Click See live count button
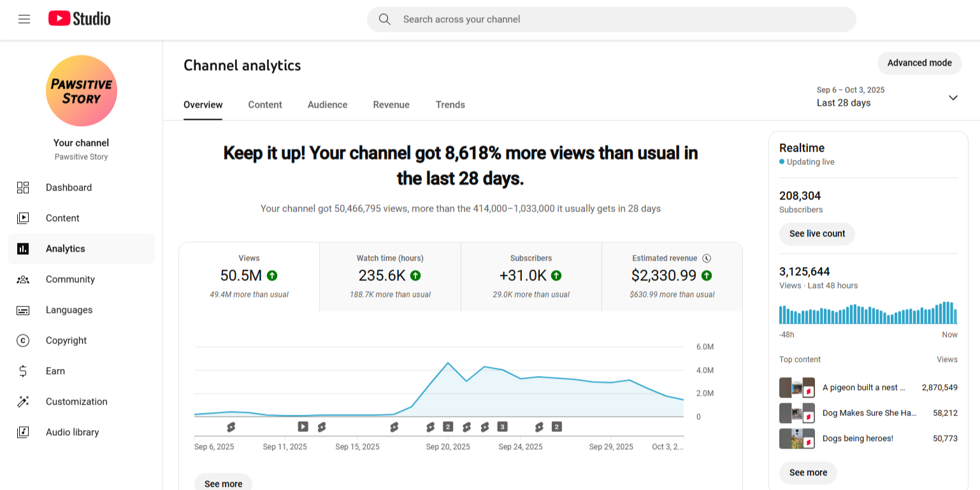The width and height of the screenshot is (980, 490). pos(817,234)
